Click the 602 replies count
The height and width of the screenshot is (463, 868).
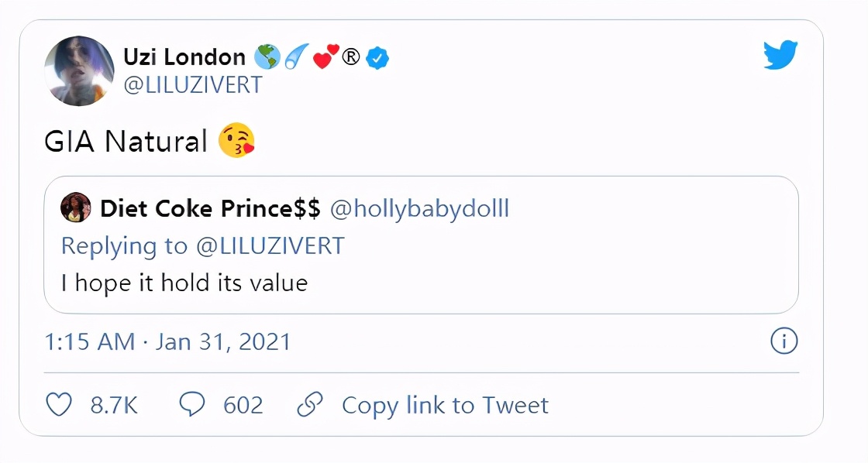click(243, 405)
